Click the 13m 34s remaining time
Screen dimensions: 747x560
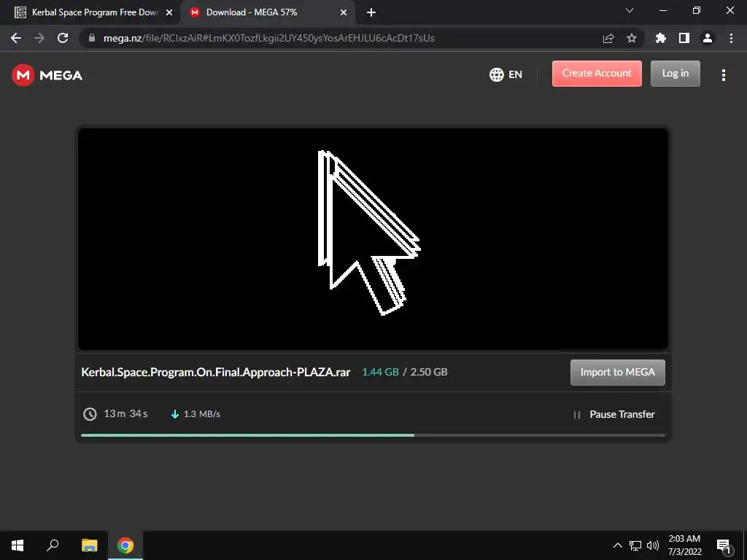tap(125, 413)
